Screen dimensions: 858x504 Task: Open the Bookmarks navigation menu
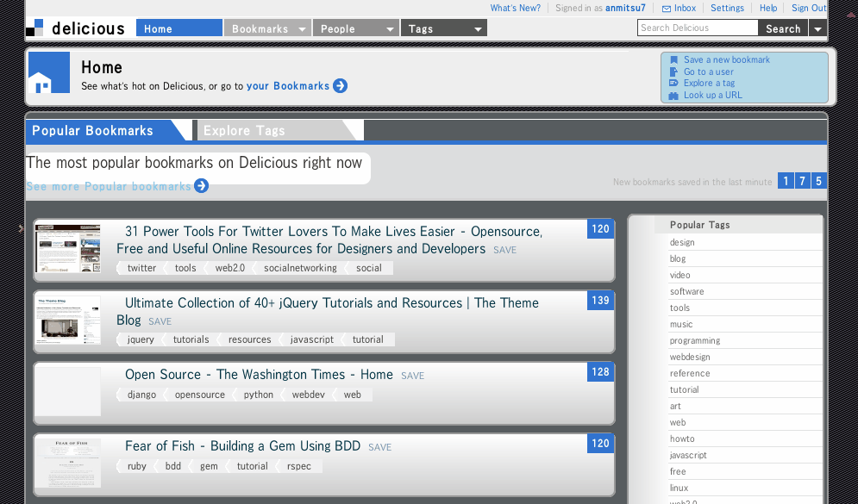267,28
